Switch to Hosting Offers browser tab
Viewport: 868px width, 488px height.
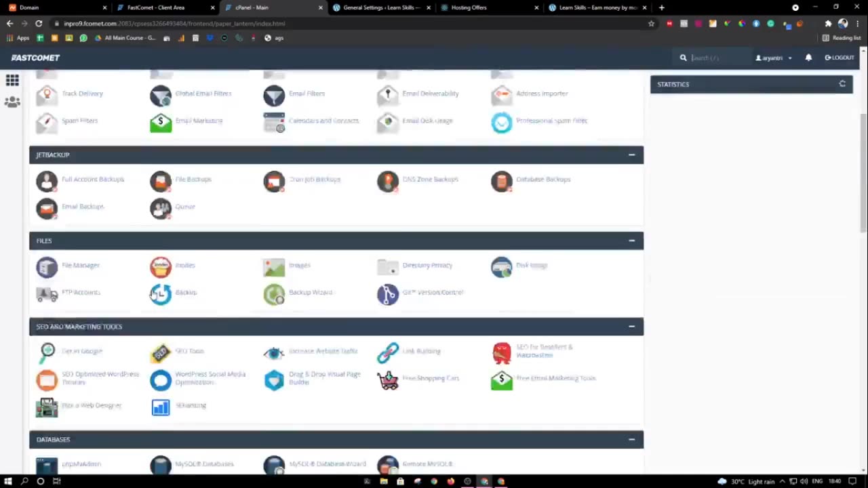[488, 7]
